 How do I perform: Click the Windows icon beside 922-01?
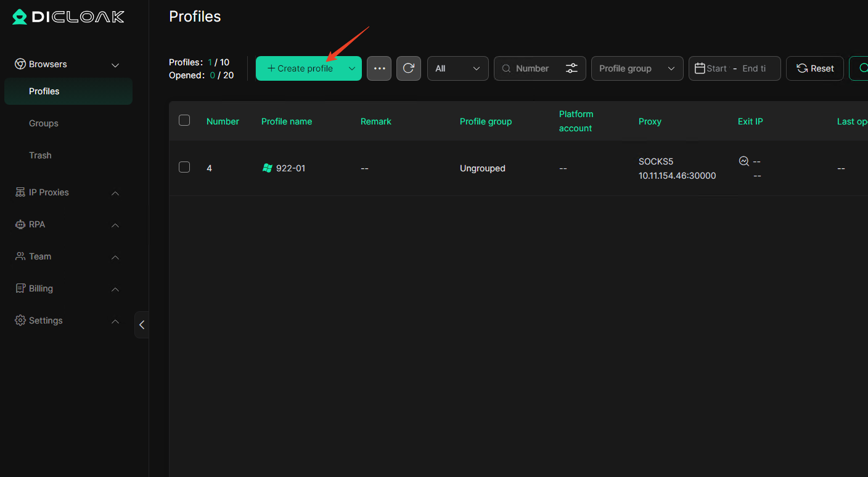click(x=267, y=168)
